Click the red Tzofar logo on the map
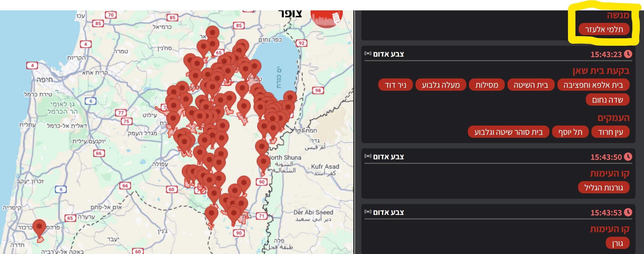The height and width of the screenshot is (254, 644). [x=326, y=19]
